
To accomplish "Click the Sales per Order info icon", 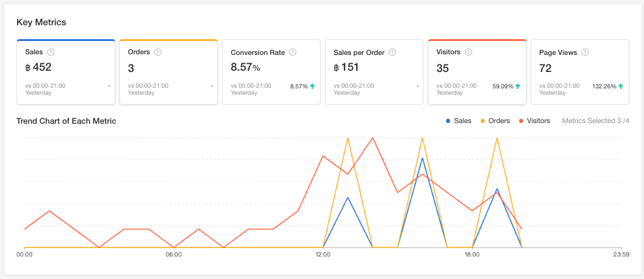I will 391,52.
